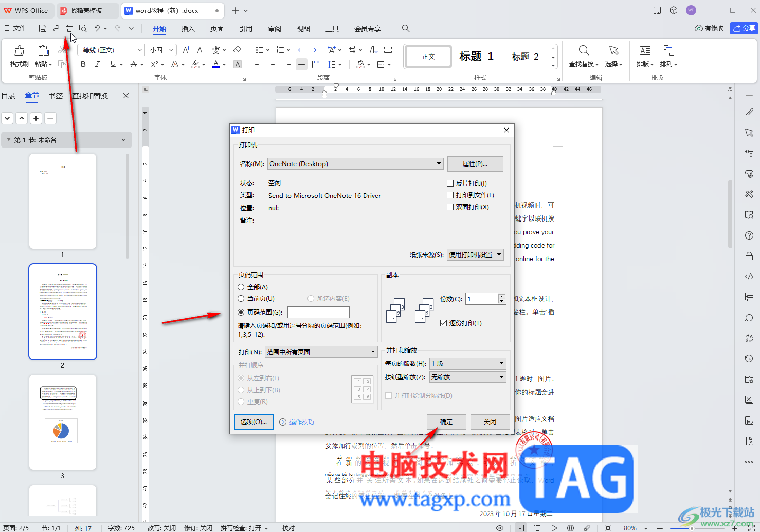Screen dimensions: 760x532
Task: Click the help question mark sidebar icon
Action: (749, 235)
